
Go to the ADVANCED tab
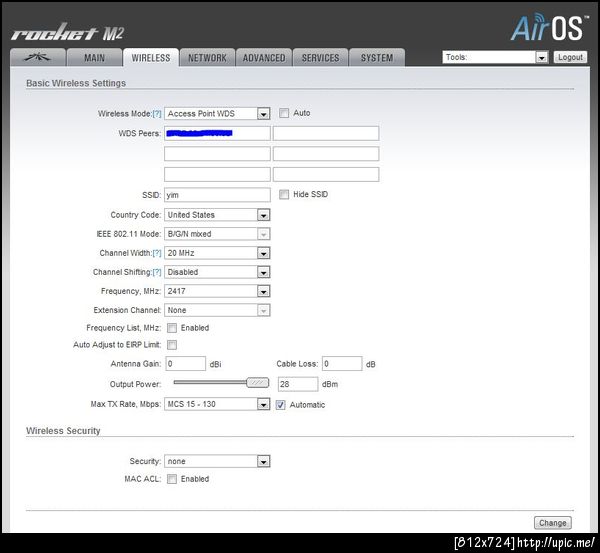(264, 57)
